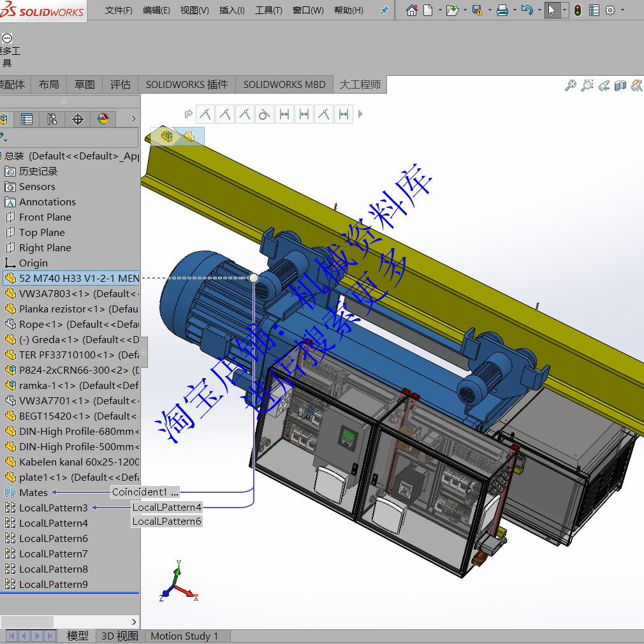Open the Undo history dropdown arrow
The image size is (644, 644).
(x=539, y=10)
